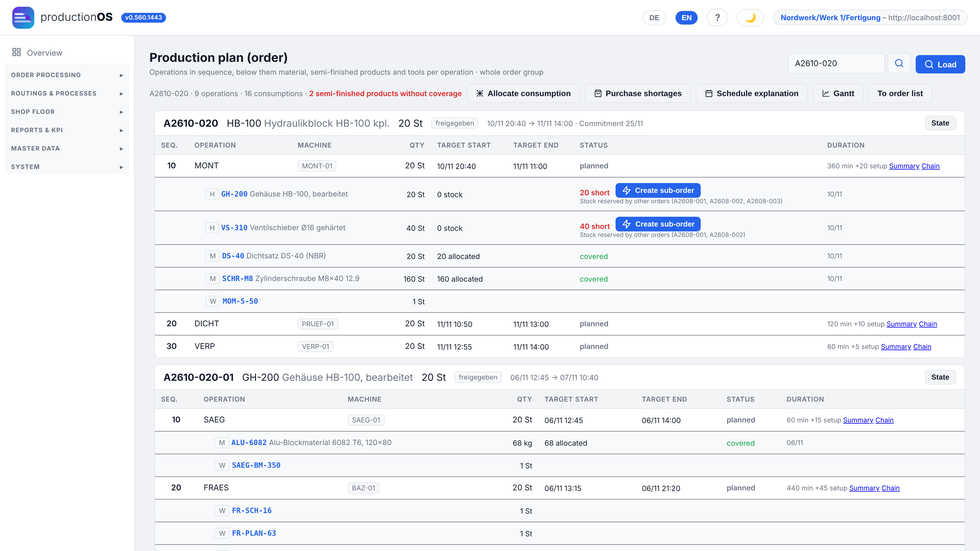980x551 pixels.
Task: Open SAEG-BM-350 tool link
Action: pos(256,465)
